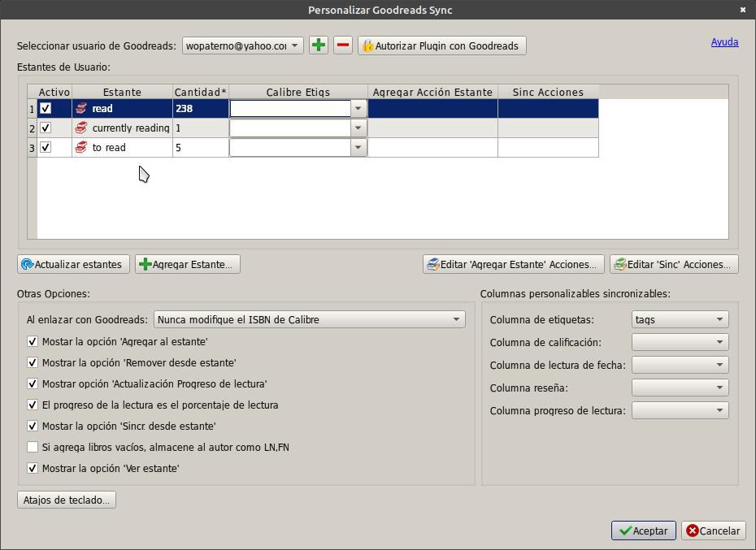This screenshot has width=756, height=550.
Task: Uncheck 'Mostar la opción Agregar al estante'
Action: click(x=33, y=342)
